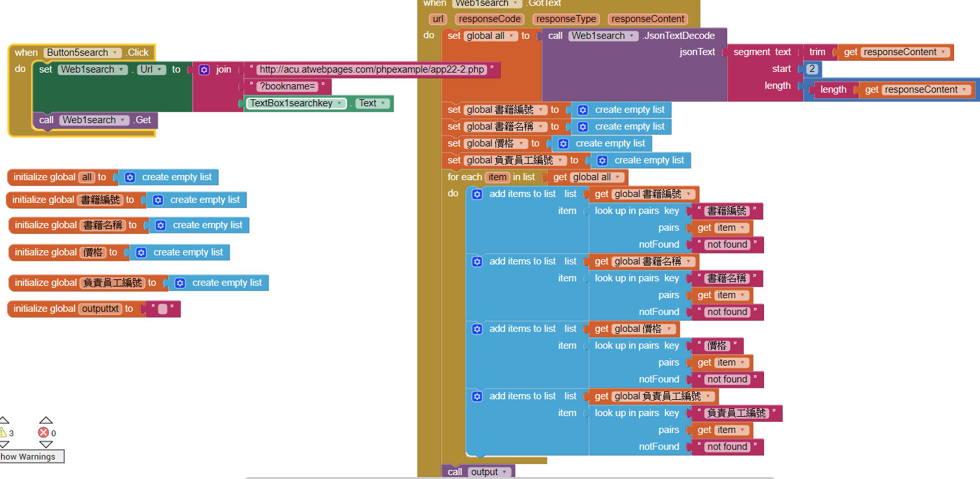Click the yellow warning triangle icon
Viewport: 980px width, 479px height.
coord(3,432)
